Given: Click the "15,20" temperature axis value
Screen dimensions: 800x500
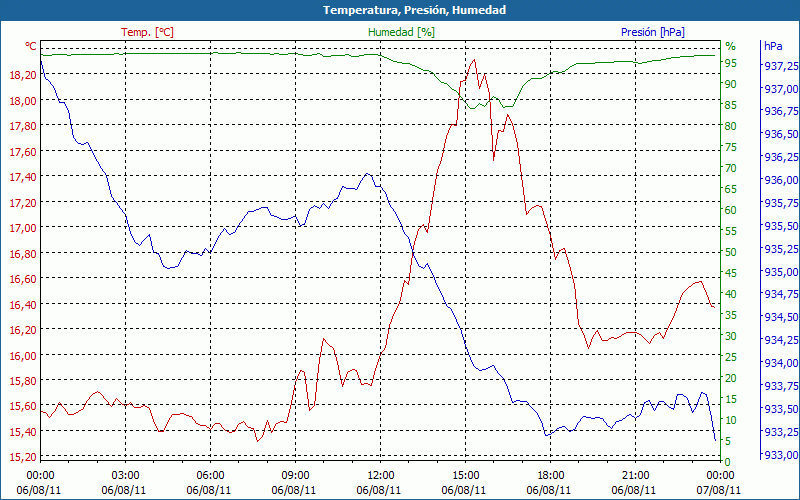Looking at the screenshot, I should click(23, 457).
